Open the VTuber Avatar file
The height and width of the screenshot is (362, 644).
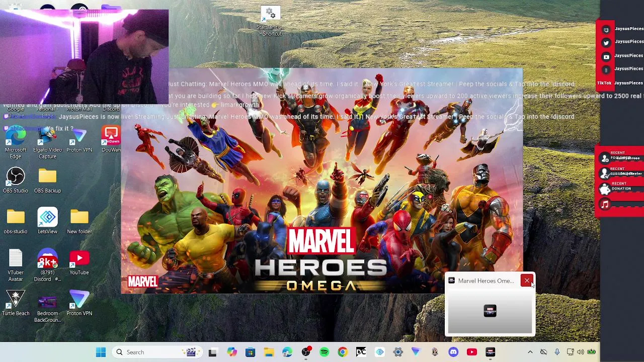[x=16, y=266]
